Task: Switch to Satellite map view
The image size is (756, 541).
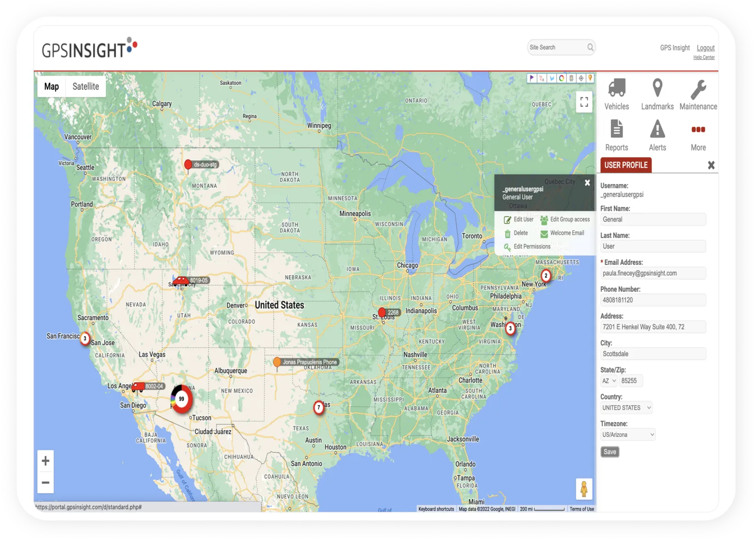Action: (86, 86)
